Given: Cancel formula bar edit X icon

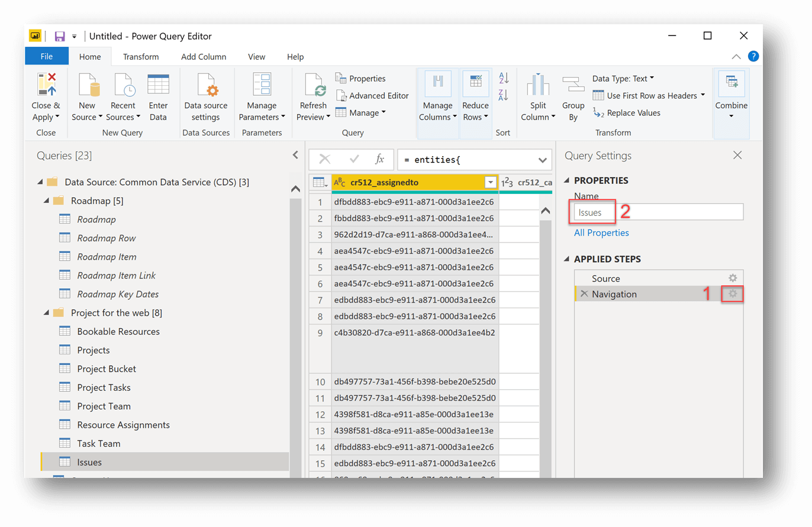Looking at the screenshot, I should pyautogui.click(x=325, y=159).
